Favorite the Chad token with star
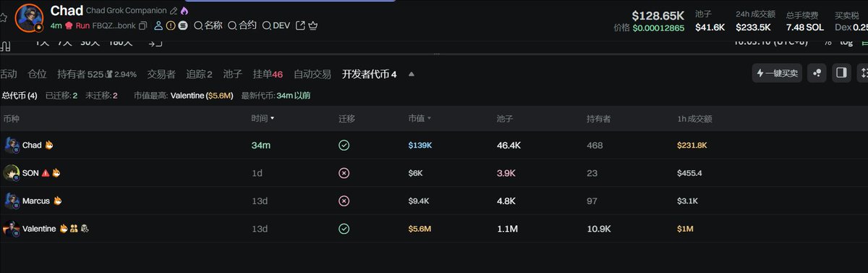This screenshot has width=868, height=273. [x=4, y=17]
